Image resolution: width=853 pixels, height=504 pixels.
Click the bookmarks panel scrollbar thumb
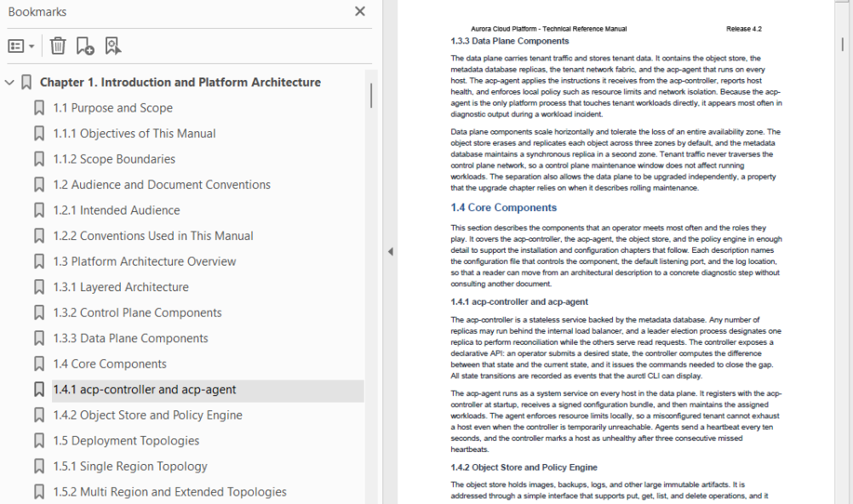pos(371,96)
